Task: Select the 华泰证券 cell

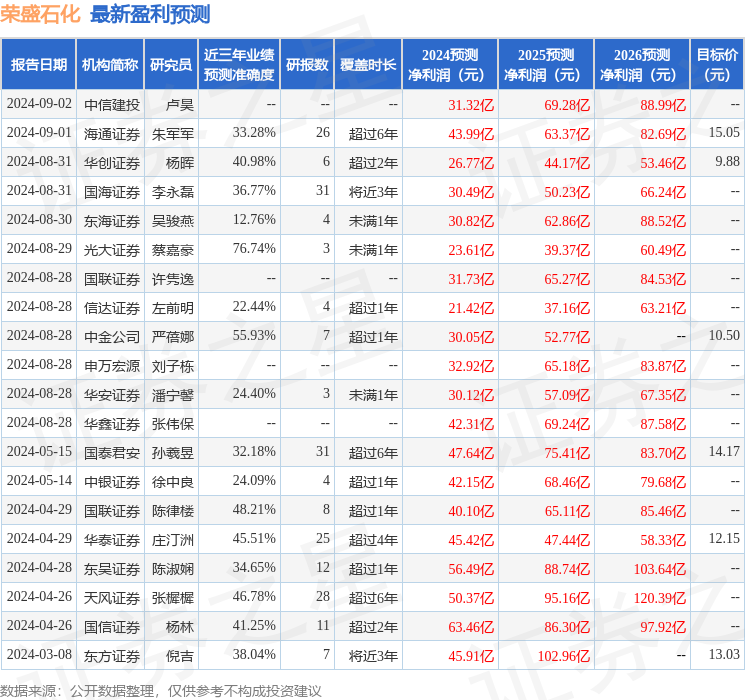Action: tap(112, 539)
